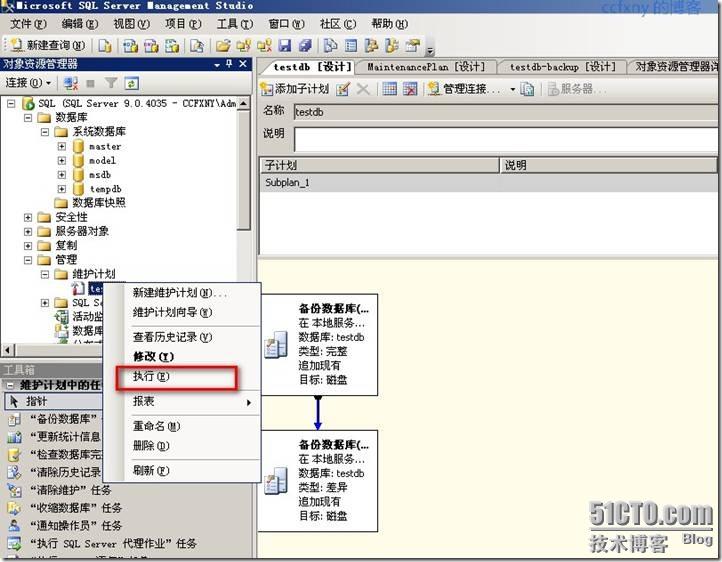Click the Analysis Services MDX query icon
Screen dimensions: 722x562
pyautogui.click(x=130, y=46)
